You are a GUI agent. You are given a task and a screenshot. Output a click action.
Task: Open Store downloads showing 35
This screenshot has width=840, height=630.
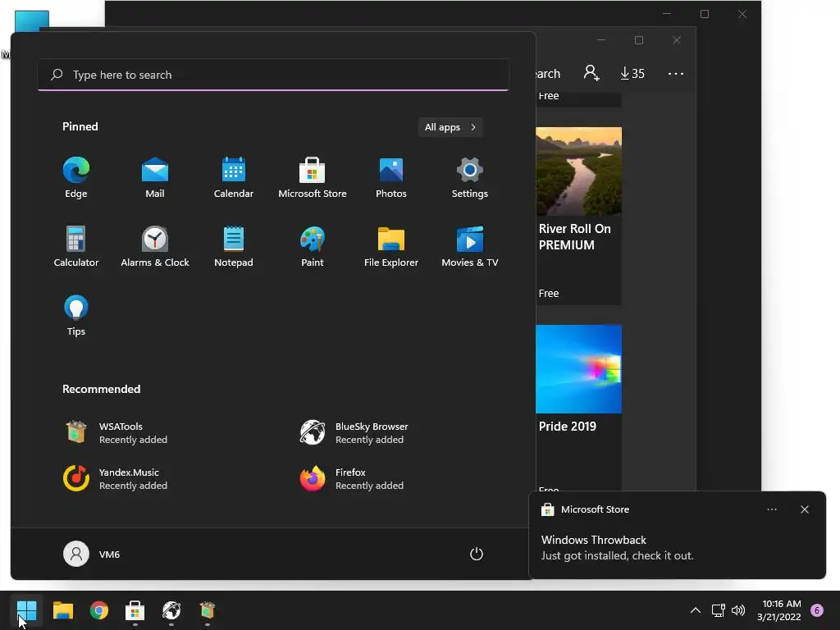pyautogui.click(x=632, y=73)
